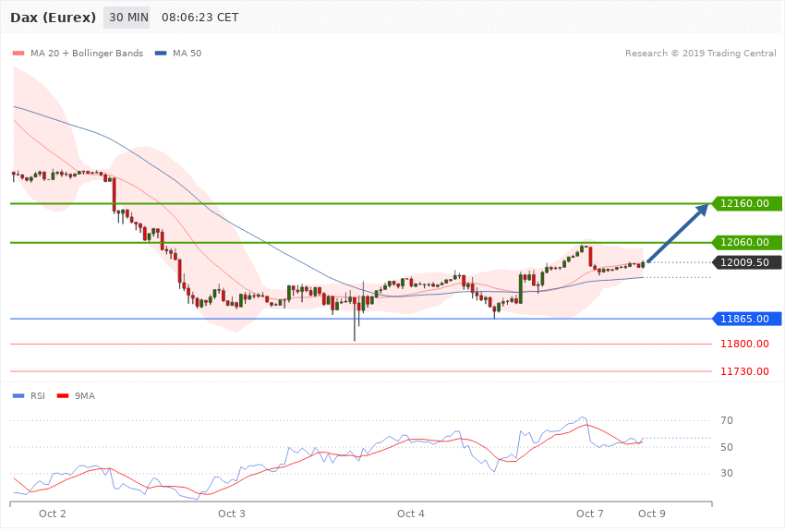Viewport: 785px width, 532px height.
Task: Click the 11730.00 support level label
Action: pyautogui.click(x=744, y=371)
